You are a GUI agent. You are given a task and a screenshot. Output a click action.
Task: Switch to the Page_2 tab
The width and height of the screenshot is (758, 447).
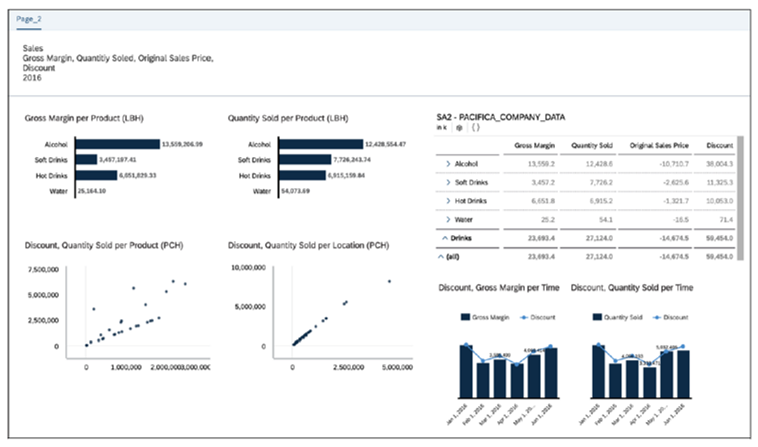pos(28,19)
